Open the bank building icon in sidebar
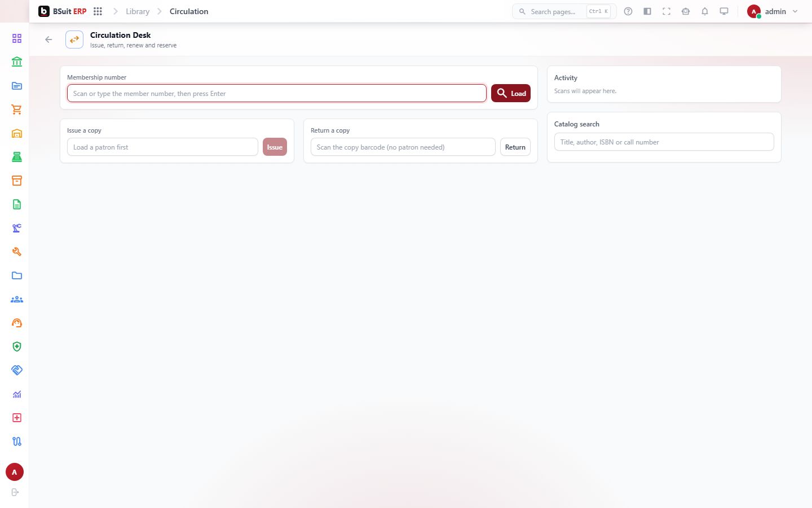This screenshot has height=508, width=812. (x=17, y=62)
